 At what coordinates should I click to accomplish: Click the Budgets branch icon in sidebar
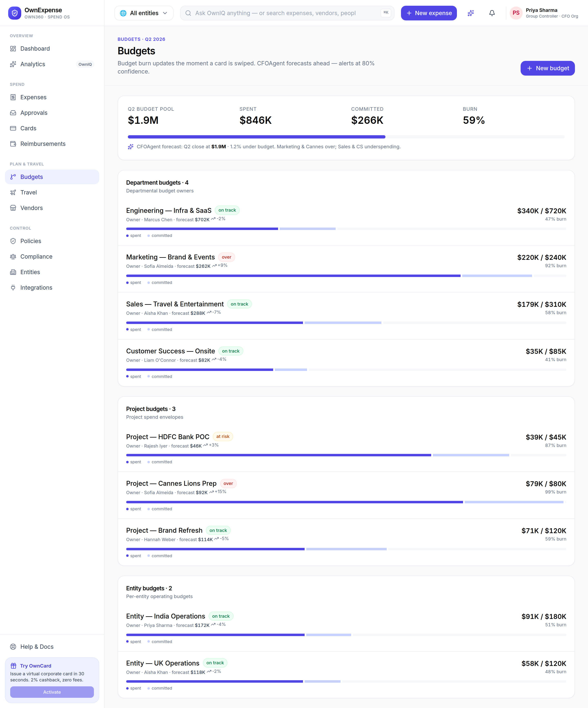13,177
